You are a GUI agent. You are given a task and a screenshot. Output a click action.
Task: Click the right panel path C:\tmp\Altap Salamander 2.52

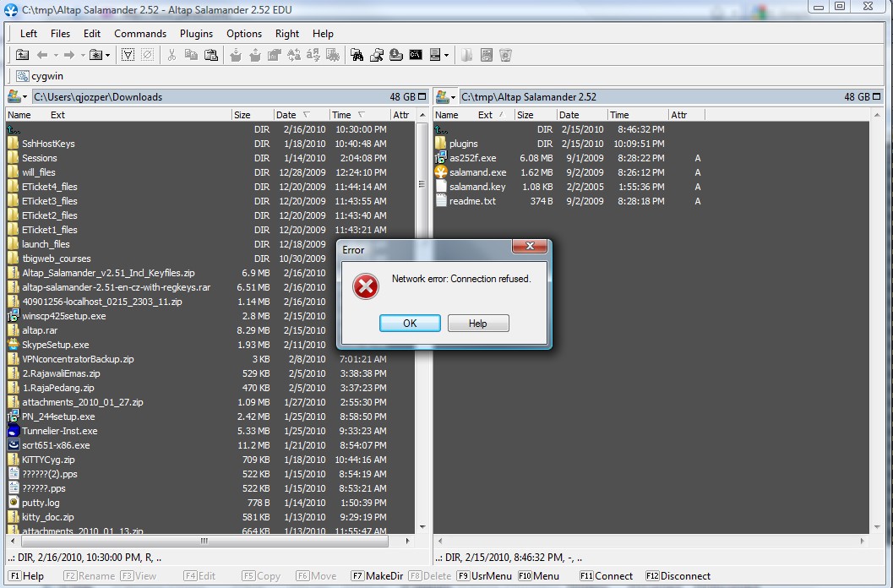(529, 97)
